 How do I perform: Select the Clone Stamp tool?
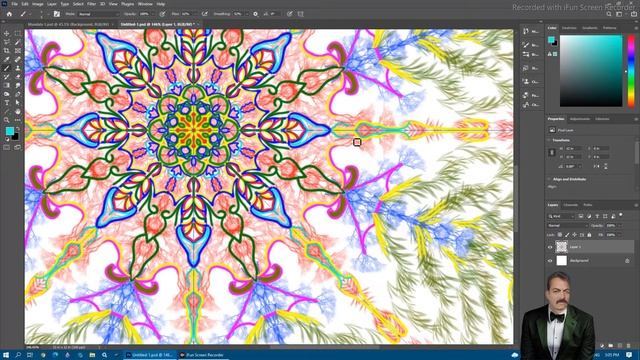click(x=18, y=68)
